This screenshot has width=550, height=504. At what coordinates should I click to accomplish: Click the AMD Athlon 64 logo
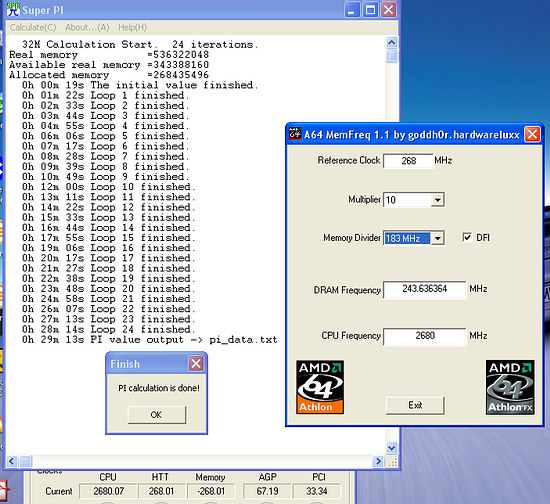pos(320,387)
